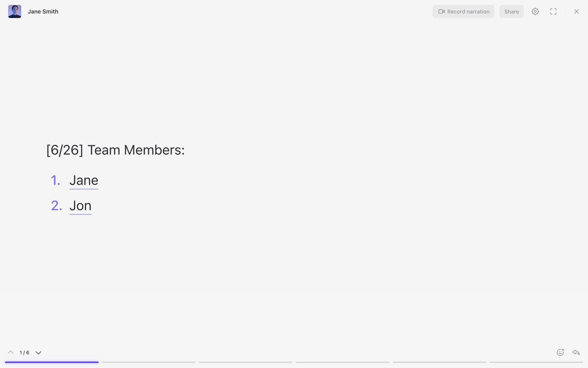Viewport: 588px width, 368px height.
Task: Open the Jane mention link
Action: click(84, 180)
